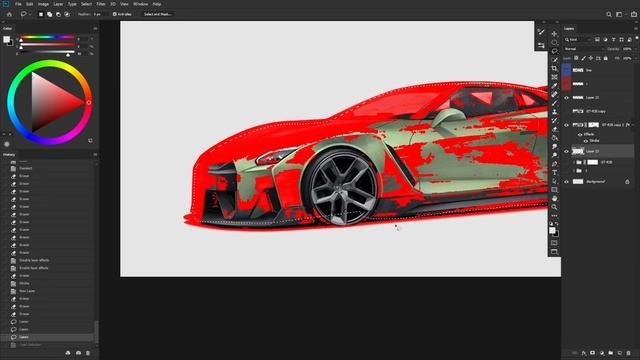640x360 pixels.
Task: Open the layer filter Kind dropdown
Action: click(x=578, y=40)
